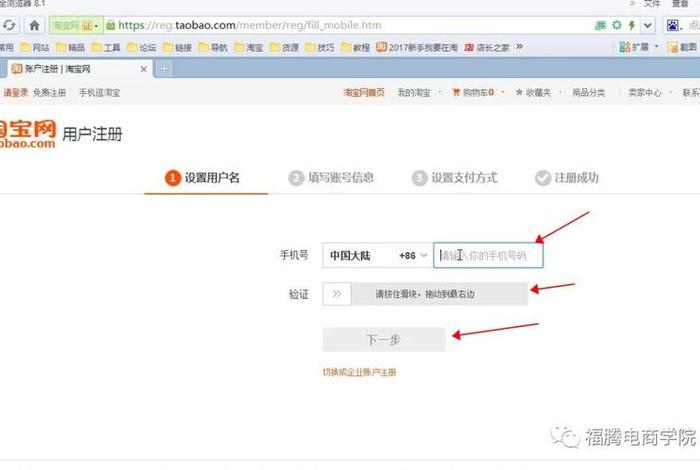Click the 商品分类 link

tap(589, 93)
